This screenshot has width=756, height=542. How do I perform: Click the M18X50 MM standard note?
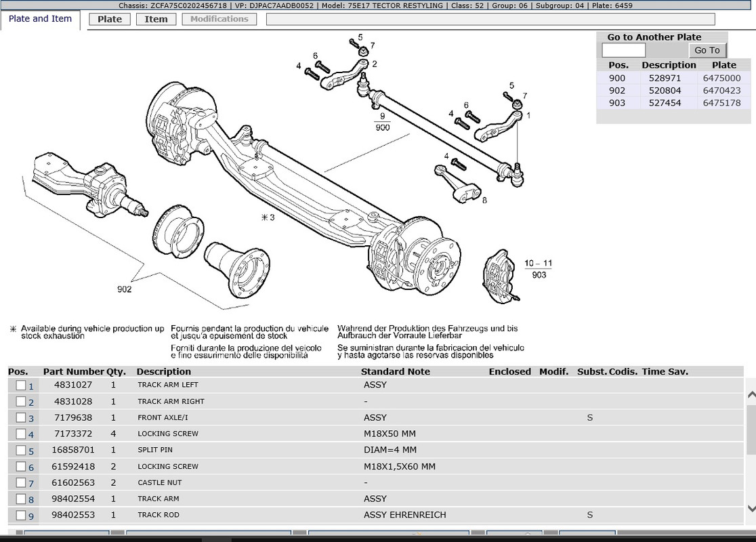tap(390, 434)
